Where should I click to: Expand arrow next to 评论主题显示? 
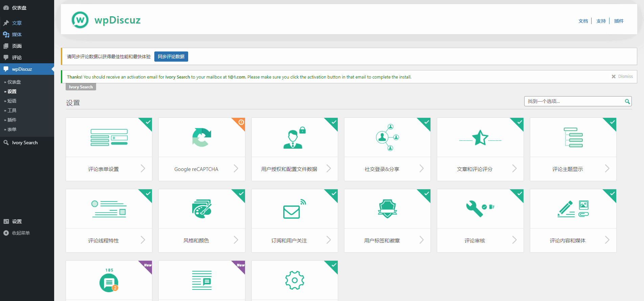[607, 169]
